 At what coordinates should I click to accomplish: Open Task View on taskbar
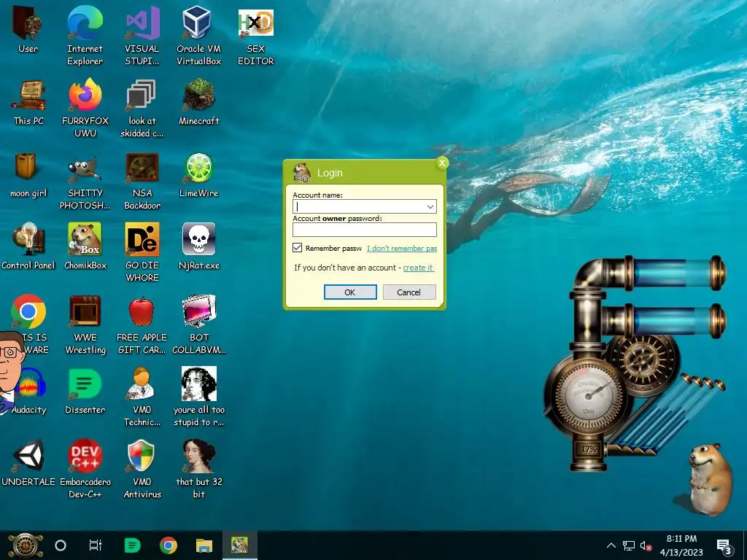(96, 545)
